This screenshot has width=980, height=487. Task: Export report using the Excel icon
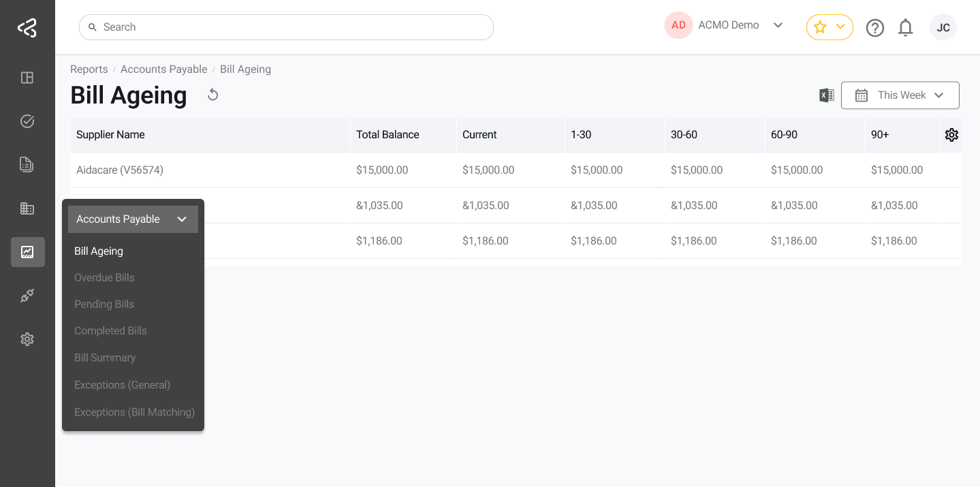click(x=826, y=95)
